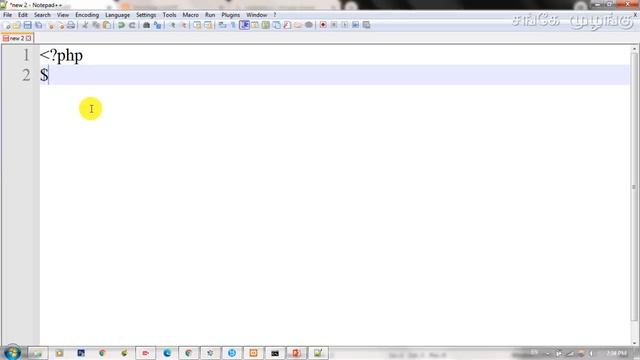
Task: Open the Language menu
Action: 118,15
